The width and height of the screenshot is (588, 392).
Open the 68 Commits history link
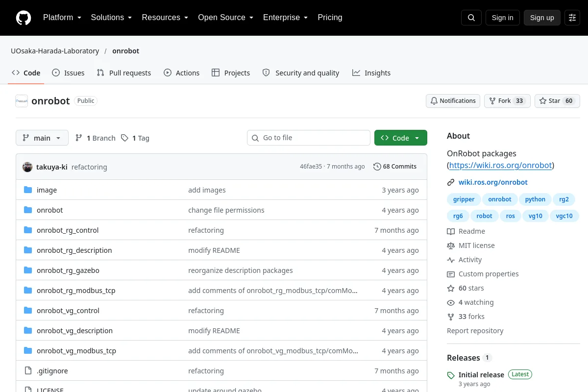(x=395, y=167)
